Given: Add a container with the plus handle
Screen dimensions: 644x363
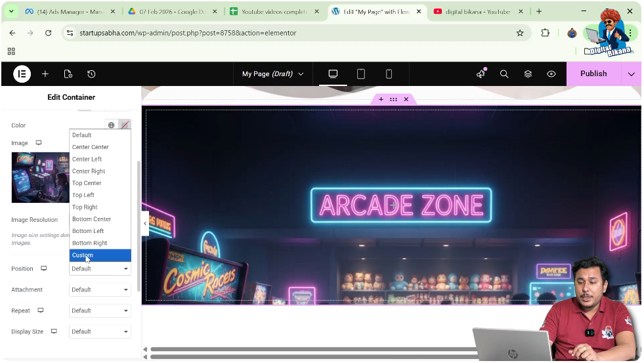Looking at the screenshot, I should click(x=381, y=99).
